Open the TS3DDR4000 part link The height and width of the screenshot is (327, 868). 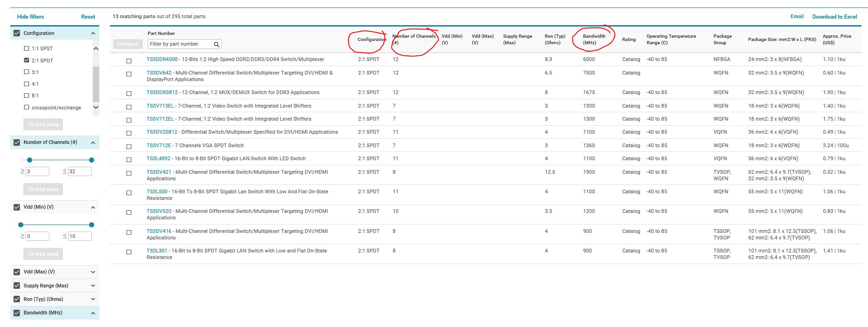162,59
